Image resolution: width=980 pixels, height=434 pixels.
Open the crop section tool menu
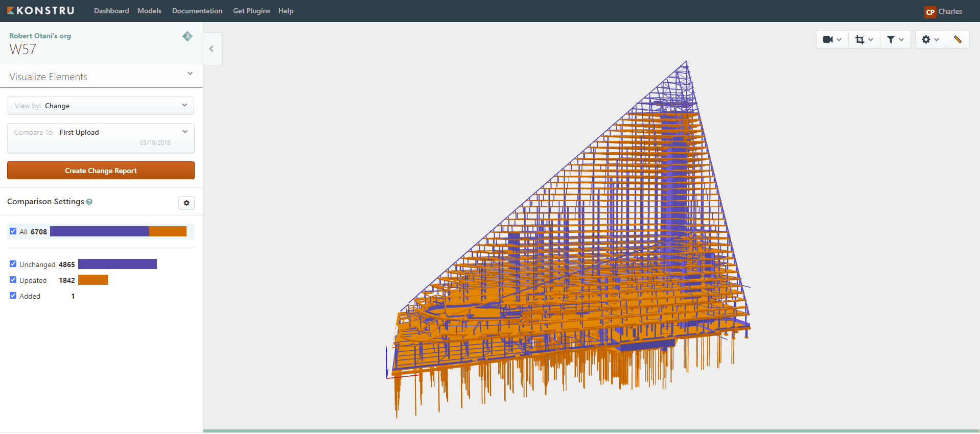tap(864, 39)
